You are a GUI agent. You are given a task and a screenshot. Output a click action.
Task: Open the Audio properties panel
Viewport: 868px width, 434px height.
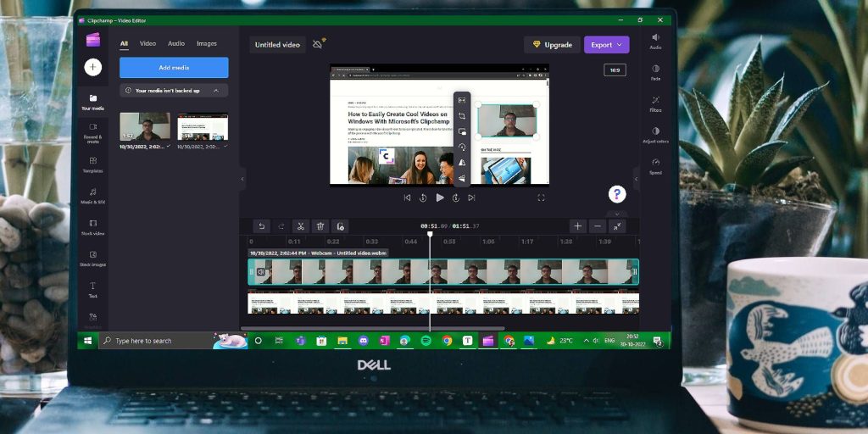[655, 42]
